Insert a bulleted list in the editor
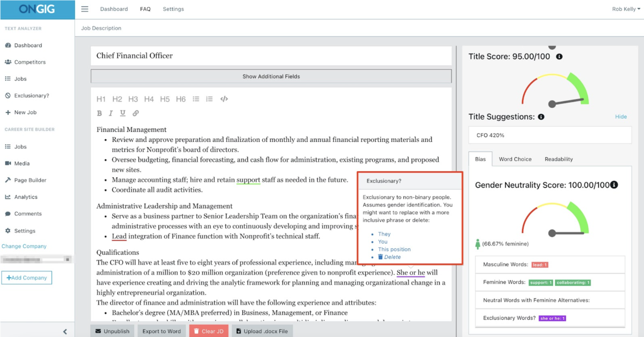644x337 pixels. pyautogui.click(x=196, y=99)
